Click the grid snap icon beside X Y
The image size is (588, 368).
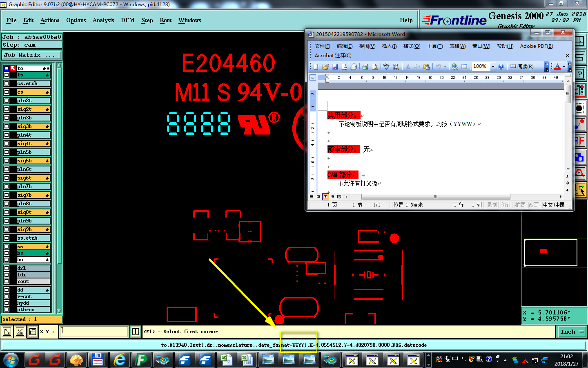click(x=33, y=332)
